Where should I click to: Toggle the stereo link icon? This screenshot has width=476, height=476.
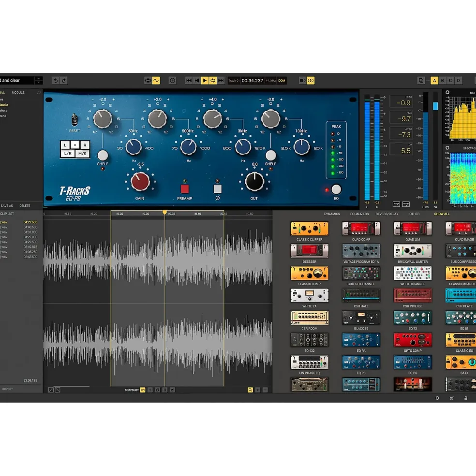pos(311,80)
